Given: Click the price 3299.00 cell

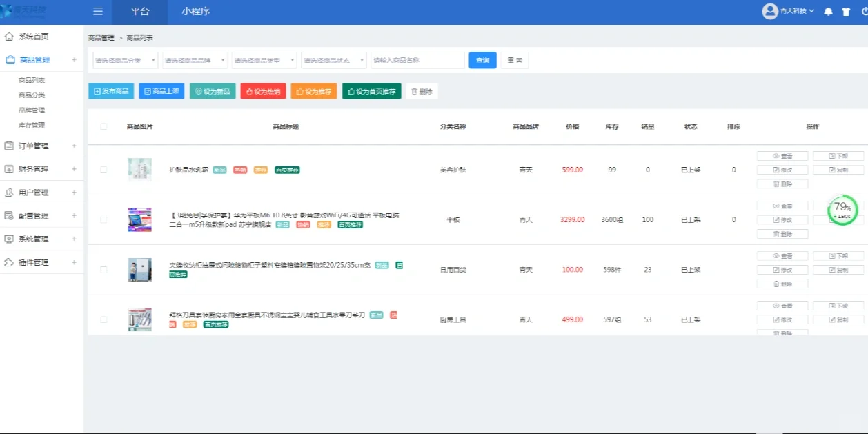Looking at the screenshot, I should (x=572, y=220).
